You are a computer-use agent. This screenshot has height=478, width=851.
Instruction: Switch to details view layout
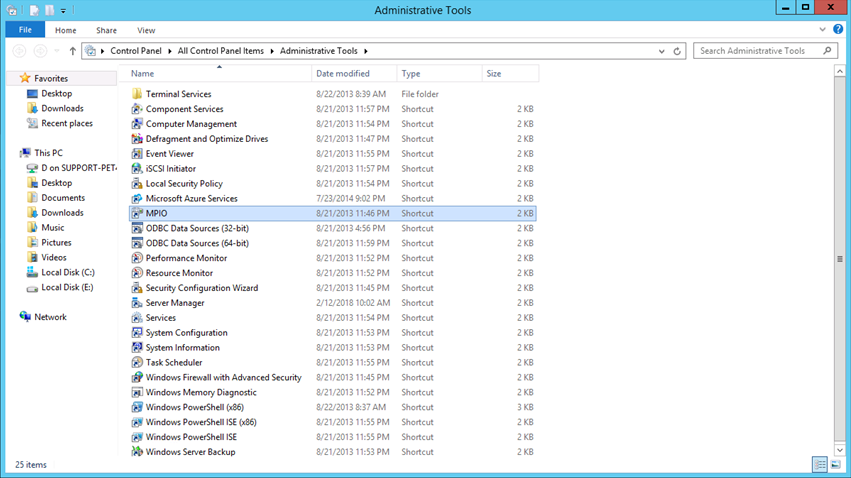pos(820,465)
